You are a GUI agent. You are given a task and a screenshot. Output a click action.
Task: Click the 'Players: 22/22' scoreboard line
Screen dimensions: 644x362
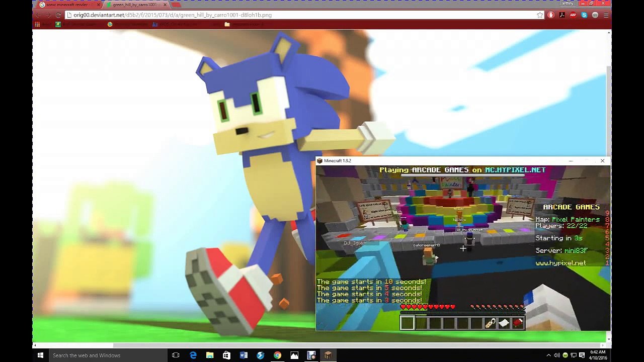click(x=561, y=226)
